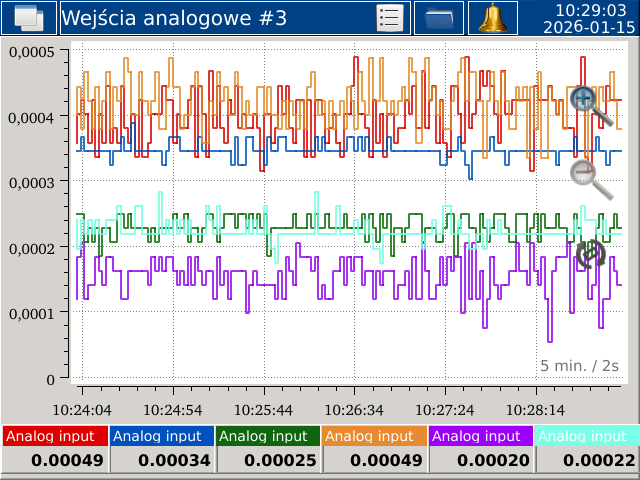Click the 0.00034 value readout
The height and width of the screenshot is (480, 640).
click(161, 460)
